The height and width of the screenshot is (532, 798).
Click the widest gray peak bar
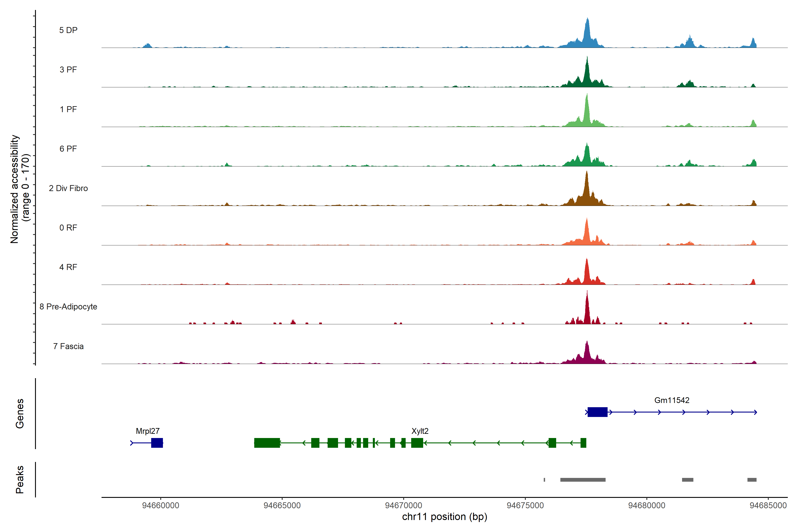583,480
